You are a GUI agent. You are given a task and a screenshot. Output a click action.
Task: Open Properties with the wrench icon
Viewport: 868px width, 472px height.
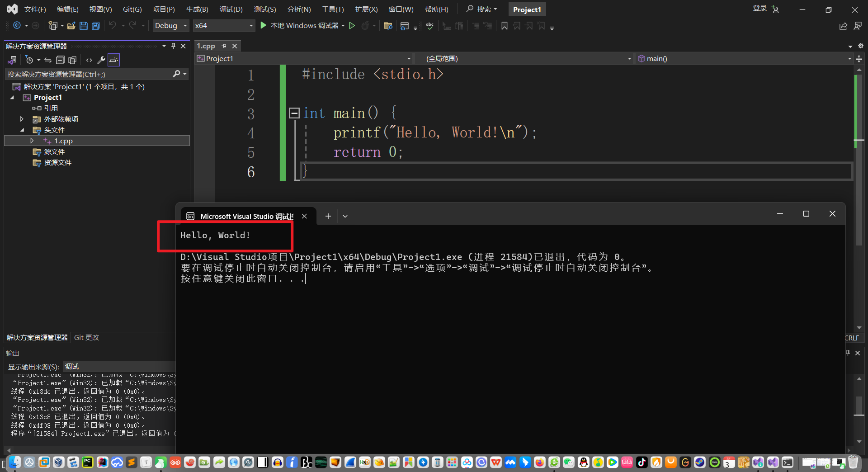[x=101, y=60]
